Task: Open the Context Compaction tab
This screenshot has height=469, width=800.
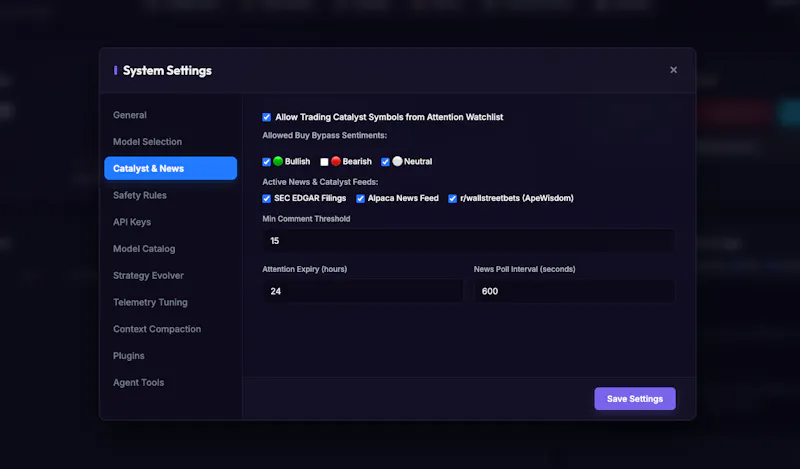Action: (x=170, y=329)
